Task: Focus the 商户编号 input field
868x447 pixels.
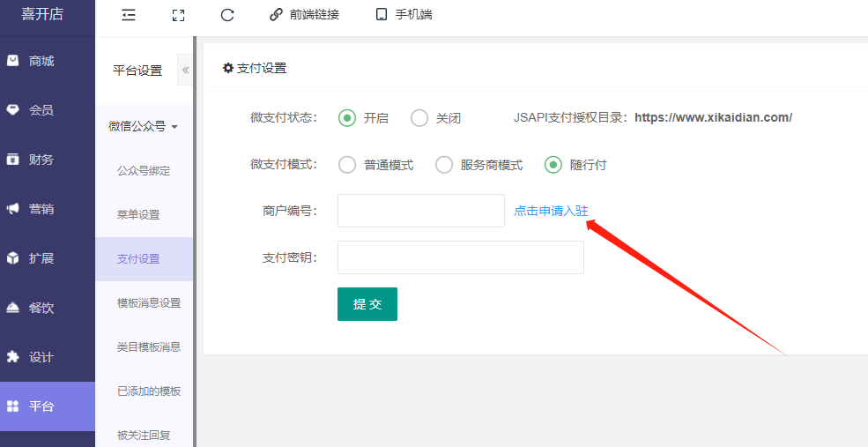Action: [x=421, y=211]
